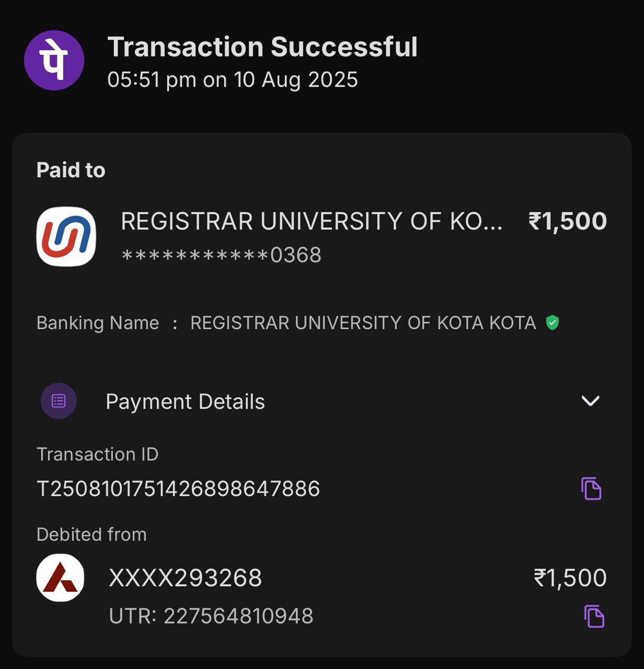Copy the Transaction ID using copy icon
This screenshot has height=669, width=644.
point(591,489)
